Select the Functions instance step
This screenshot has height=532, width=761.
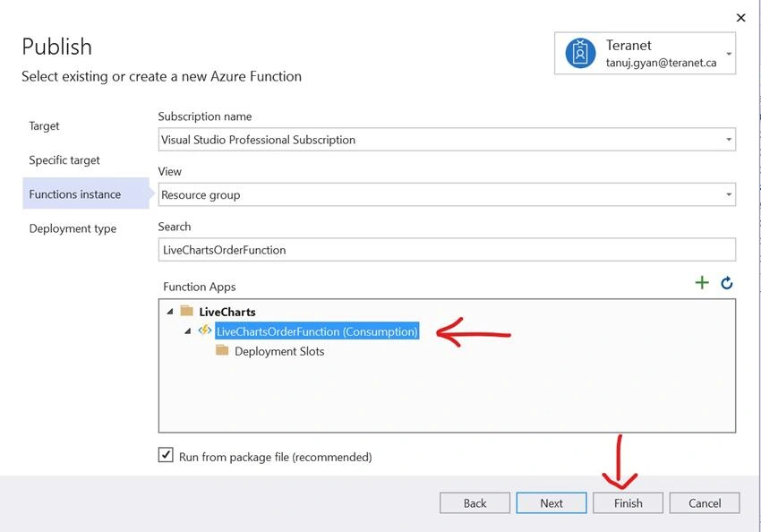click(x=86, y=193)
